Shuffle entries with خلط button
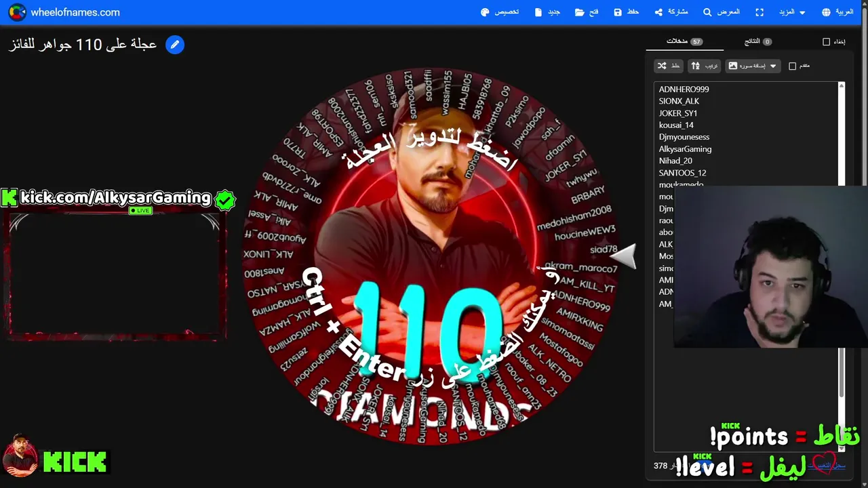The image size is (868, 488). [668, 66]
